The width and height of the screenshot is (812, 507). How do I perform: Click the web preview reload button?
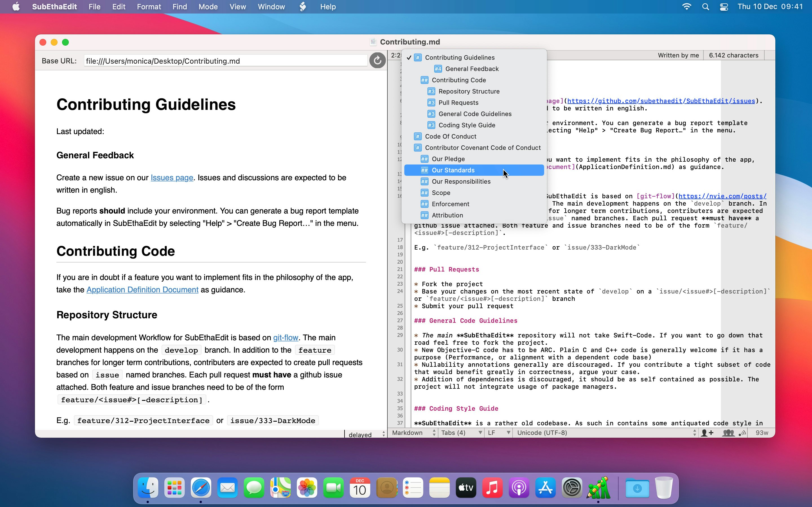(377, 61)
